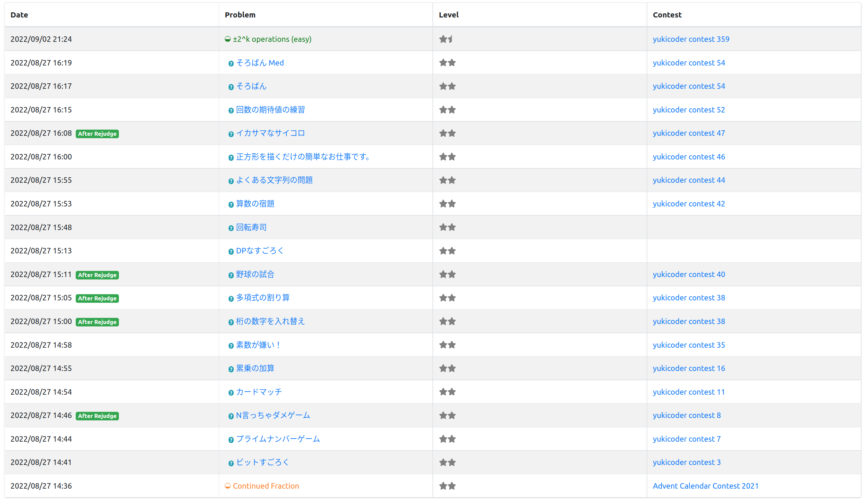Click the Problem column header
This screenshot has width=868, height=502.
click(240, 15)
